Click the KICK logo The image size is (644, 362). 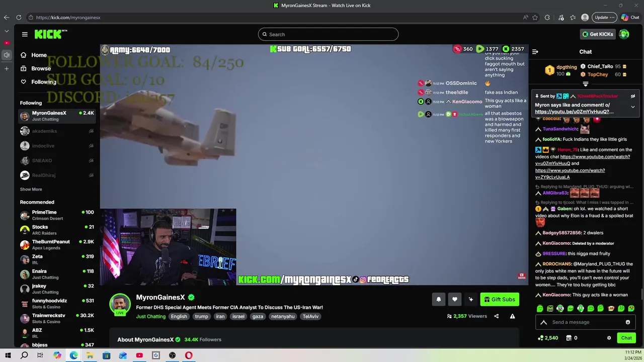click(50, 34)
